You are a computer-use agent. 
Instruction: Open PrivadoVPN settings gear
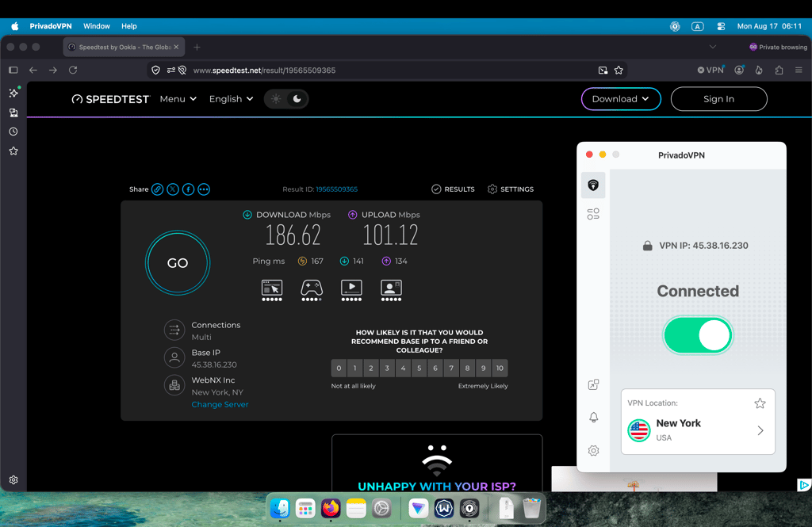coord(593,450)
